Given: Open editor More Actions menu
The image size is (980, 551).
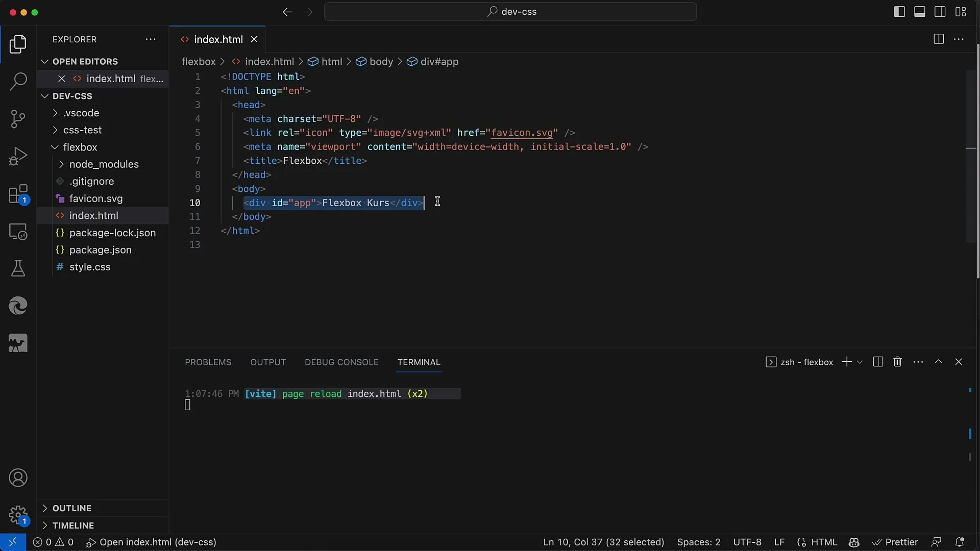Looking at the screenshot, I should pyautogui.click(x=959, y=39).
